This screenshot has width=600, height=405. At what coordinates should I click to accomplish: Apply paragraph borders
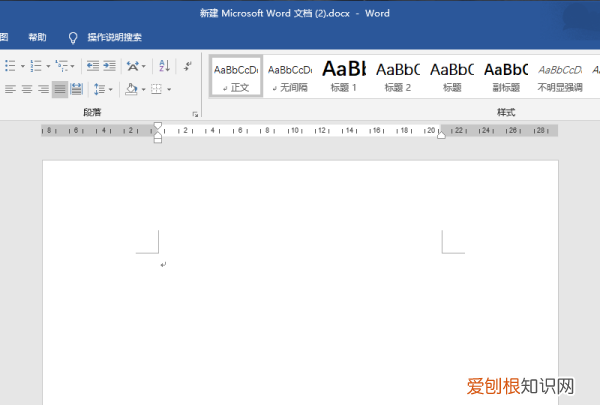[x=156, y=90]
